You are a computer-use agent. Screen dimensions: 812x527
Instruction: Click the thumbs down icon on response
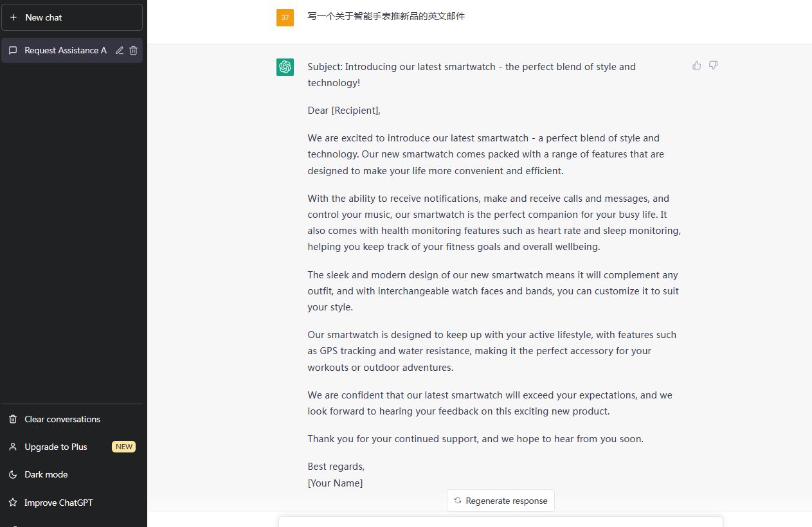pyautogui.click(x=713, y=66)
